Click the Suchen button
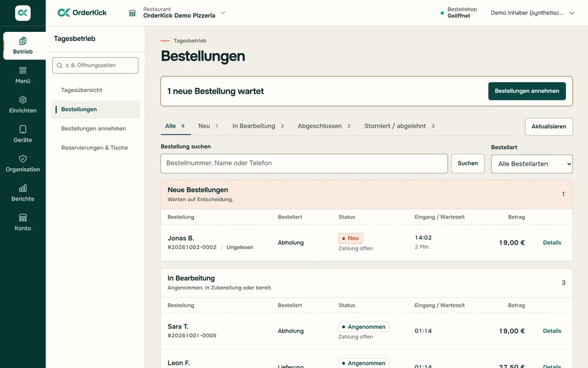 tap(467, 163)
